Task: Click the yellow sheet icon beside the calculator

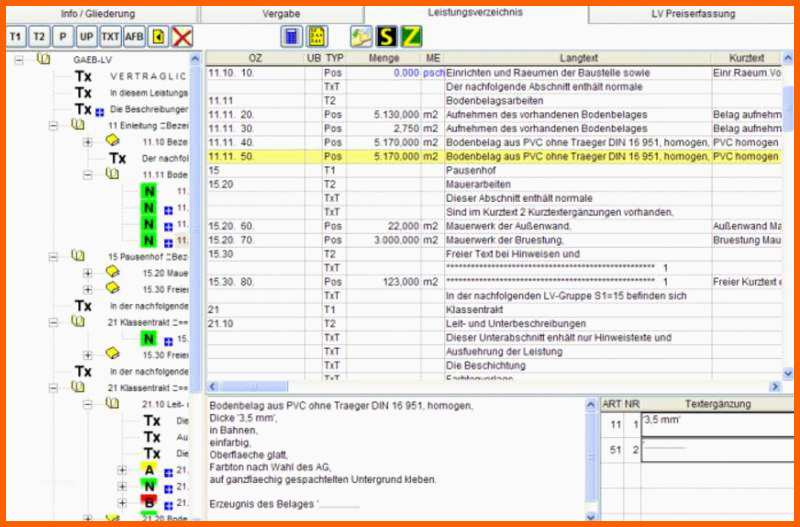Action: point(317,37)
